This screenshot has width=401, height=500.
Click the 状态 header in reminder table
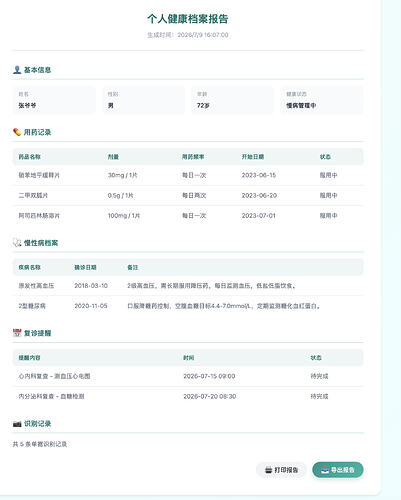[x=316, y=358]
